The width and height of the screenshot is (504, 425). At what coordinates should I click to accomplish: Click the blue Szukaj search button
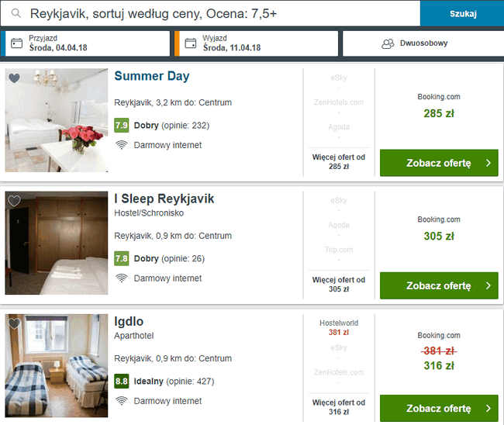[462, 13]
